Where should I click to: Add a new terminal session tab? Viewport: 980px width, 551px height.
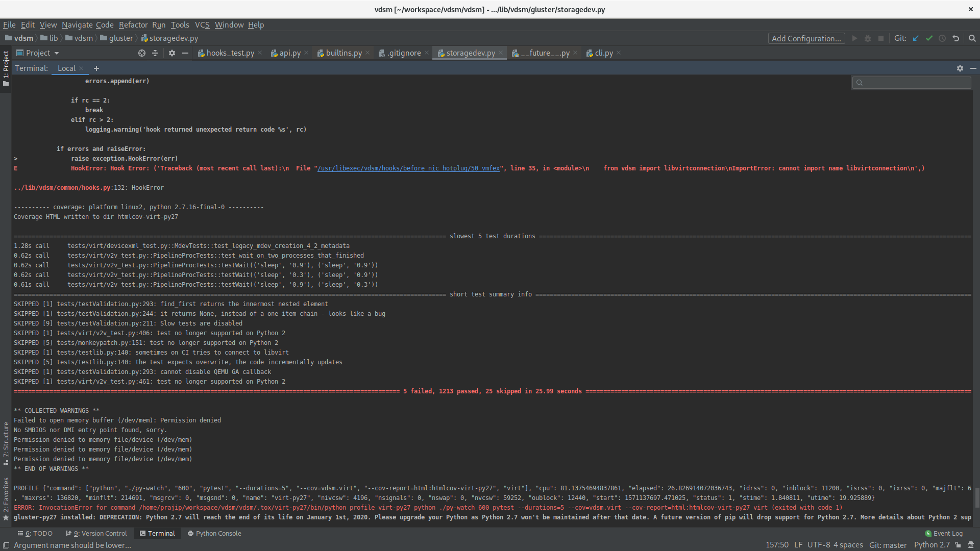(x=96, y=68)
